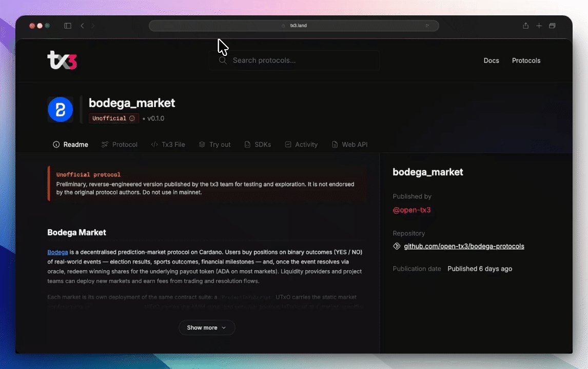588x369 pixels.
Task: Toggle the browser sidebar
Action: click(x=68, y=26)
